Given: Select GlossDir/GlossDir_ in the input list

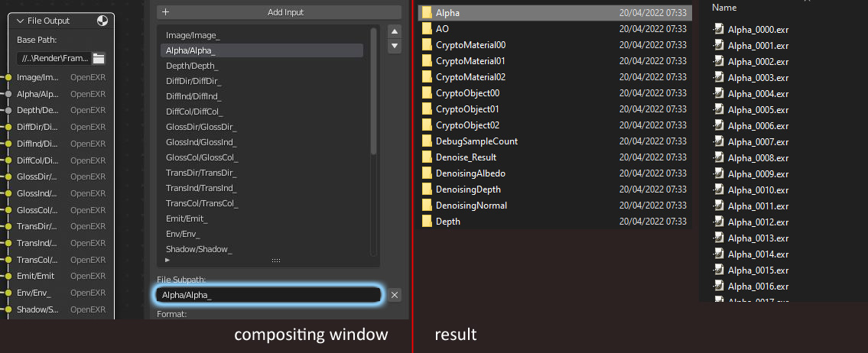Looking at the screenshot, I should [x=262, y=127].
